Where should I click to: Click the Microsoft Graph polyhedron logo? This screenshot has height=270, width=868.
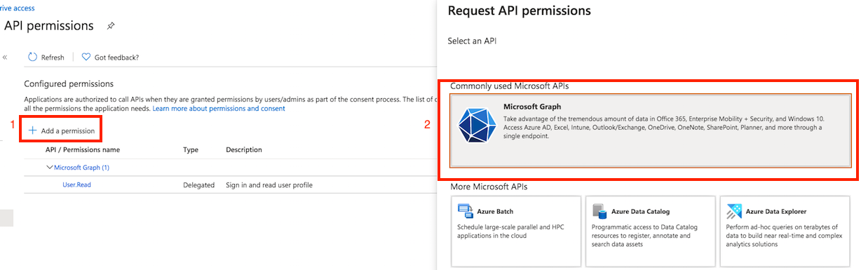coord(477,126)
